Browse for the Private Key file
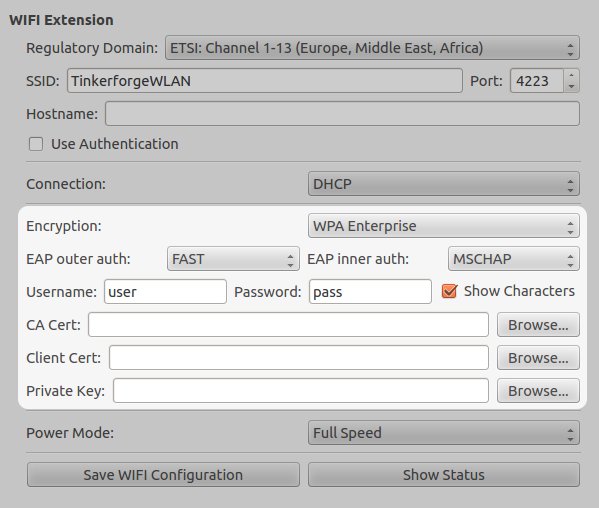 coord(538,390)
